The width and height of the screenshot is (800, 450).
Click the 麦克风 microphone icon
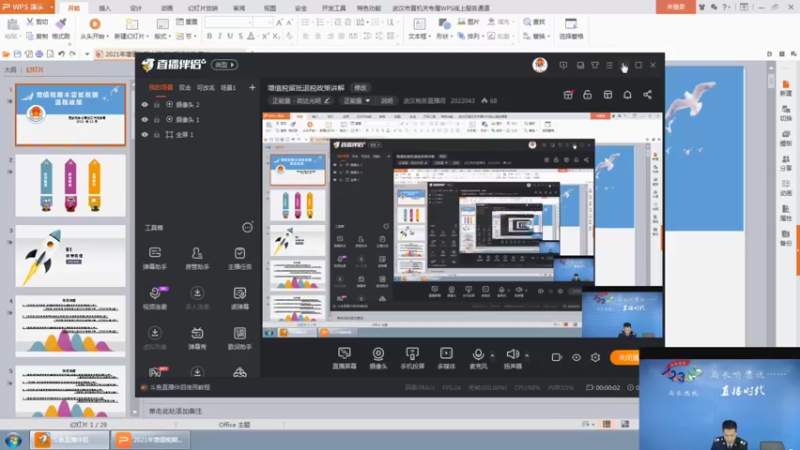tap(478, 354)
